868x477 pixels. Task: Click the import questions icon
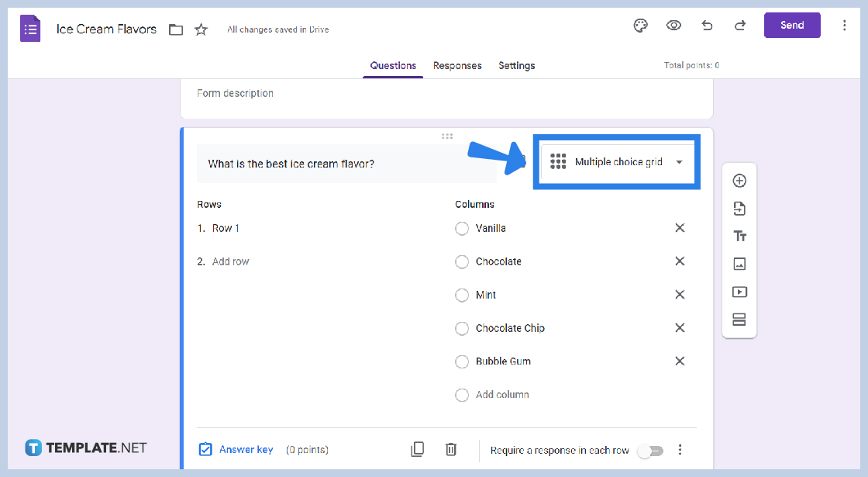pos(739,209)
